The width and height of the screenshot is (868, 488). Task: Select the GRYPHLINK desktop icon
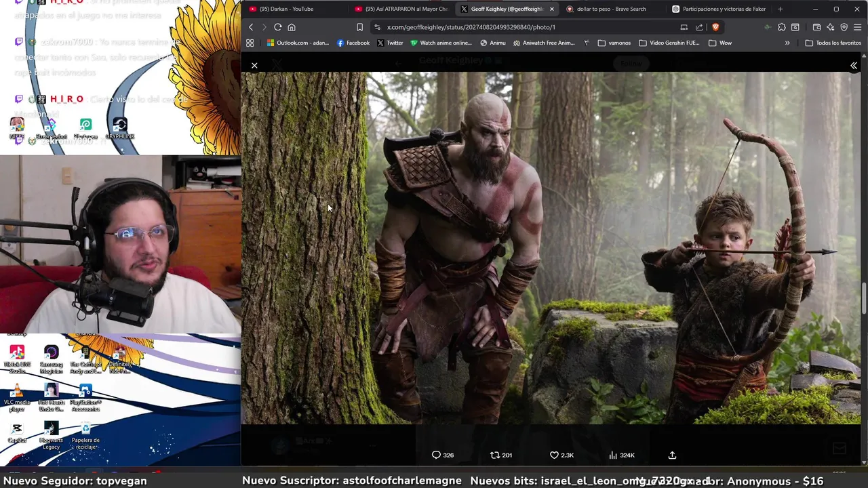point(120,128)
